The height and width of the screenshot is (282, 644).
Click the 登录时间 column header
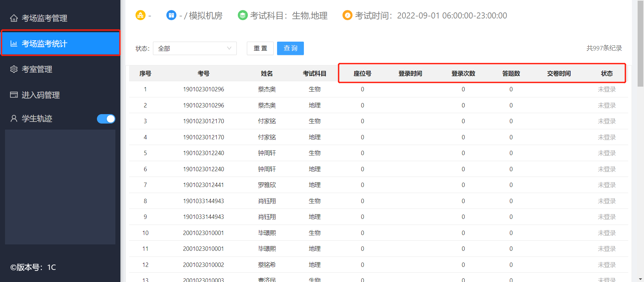point(410,74)
